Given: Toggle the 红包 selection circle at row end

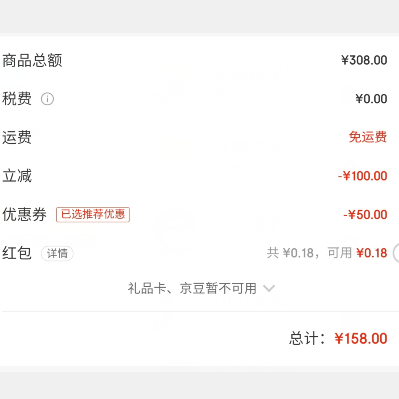Looking at the screenshot, I should coord(396,253).
